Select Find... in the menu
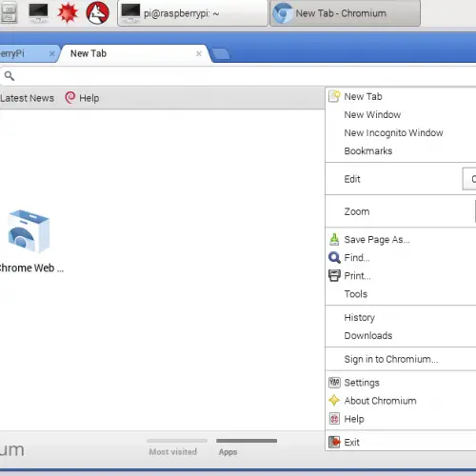 click(401, 257)
